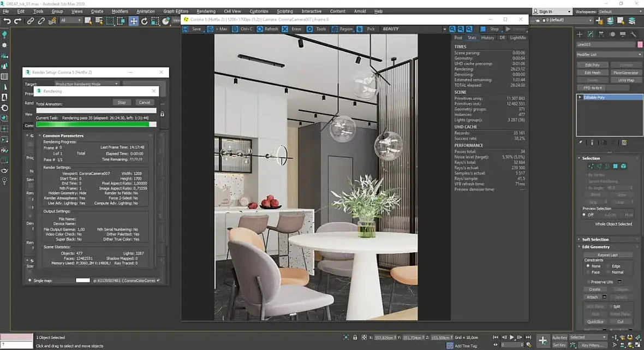Select Element sub-object level icon
The height and width of the screenshot is (350, 644).
[623, 166]
